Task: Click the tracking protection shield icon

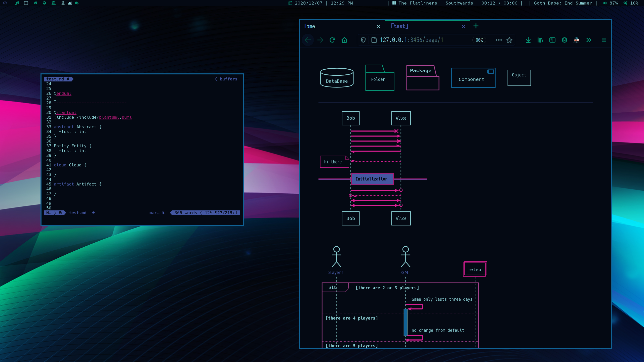Action: pos(363,40)
